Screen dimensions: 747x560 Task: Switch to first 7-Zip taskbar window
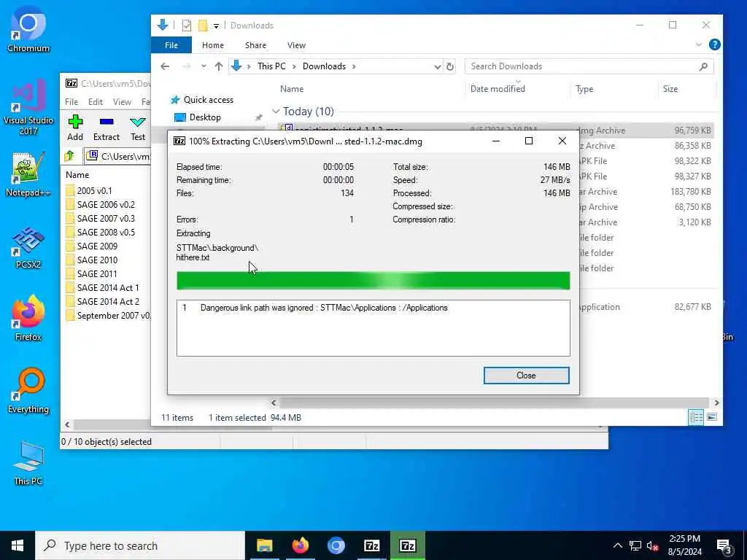[x=371, y=545]
